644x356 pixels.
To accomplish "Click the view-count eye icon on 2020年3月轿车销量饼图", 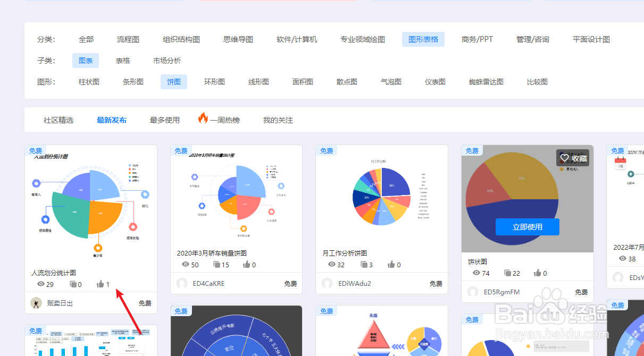I will (186, 264).
